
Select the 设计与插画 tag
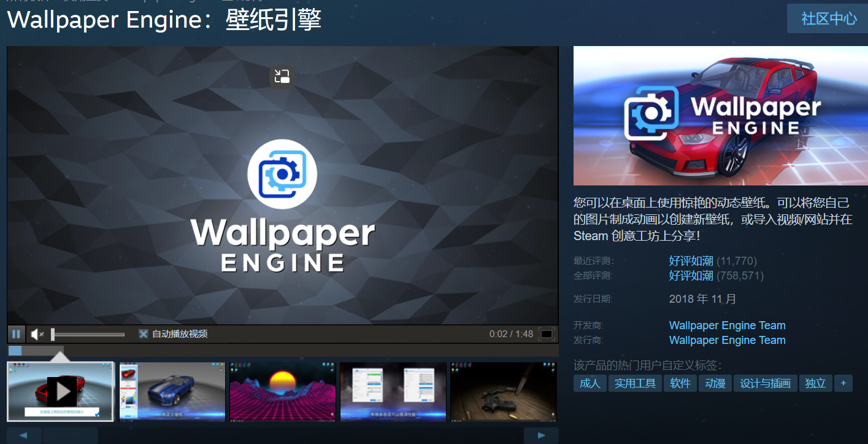pos(766,383)
